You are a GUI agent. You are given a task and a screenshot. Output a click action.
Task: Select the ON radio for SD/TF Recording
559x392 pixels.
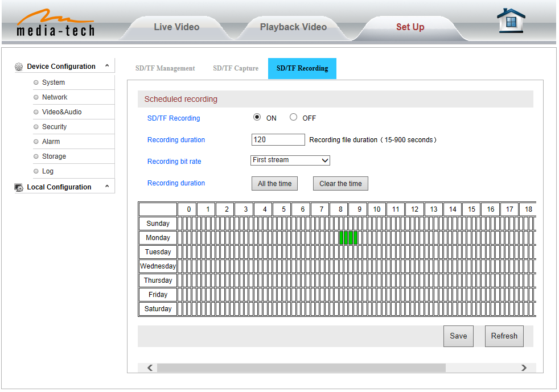pyautogui.click(x=257, y=117)
